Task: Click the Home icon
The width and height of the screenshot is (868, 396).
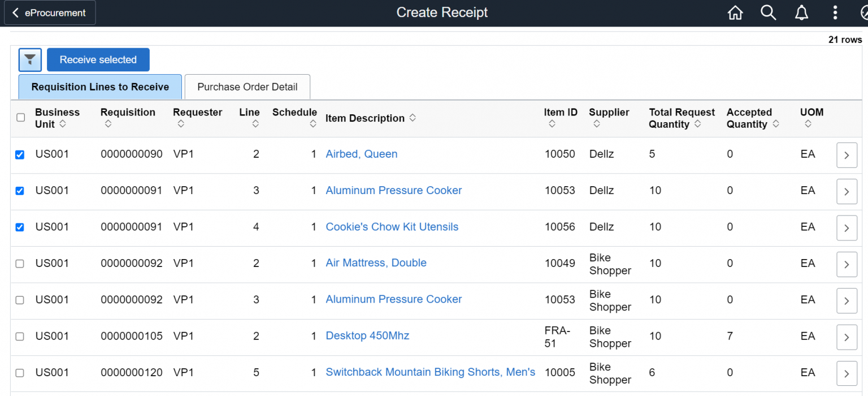Action: [x=735, y=12]
